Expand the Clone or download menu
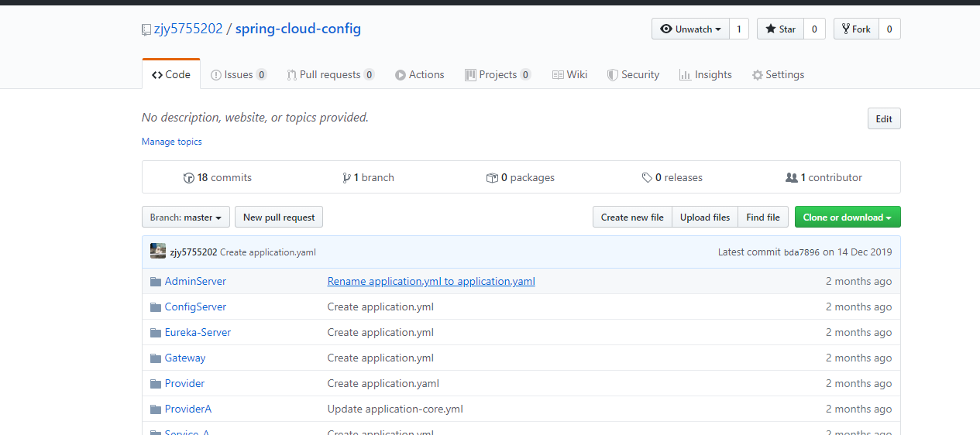 click(848, 217)
